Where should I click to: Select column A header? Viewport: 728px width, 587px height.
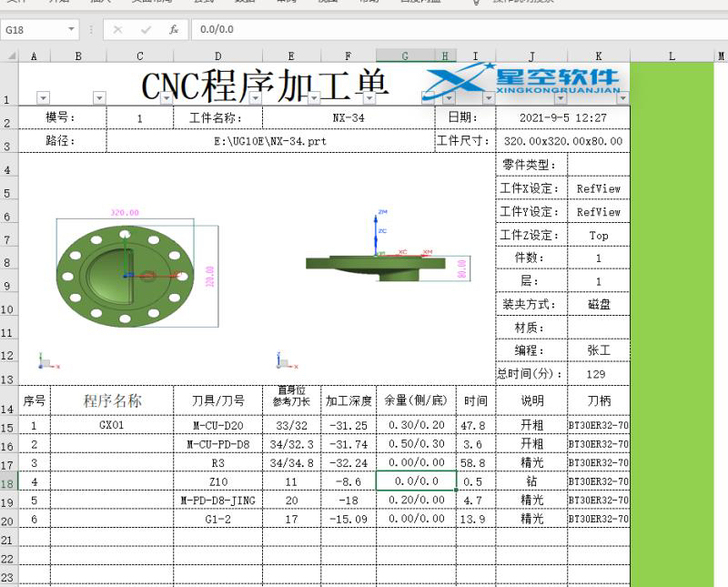(x=34, y=56)
